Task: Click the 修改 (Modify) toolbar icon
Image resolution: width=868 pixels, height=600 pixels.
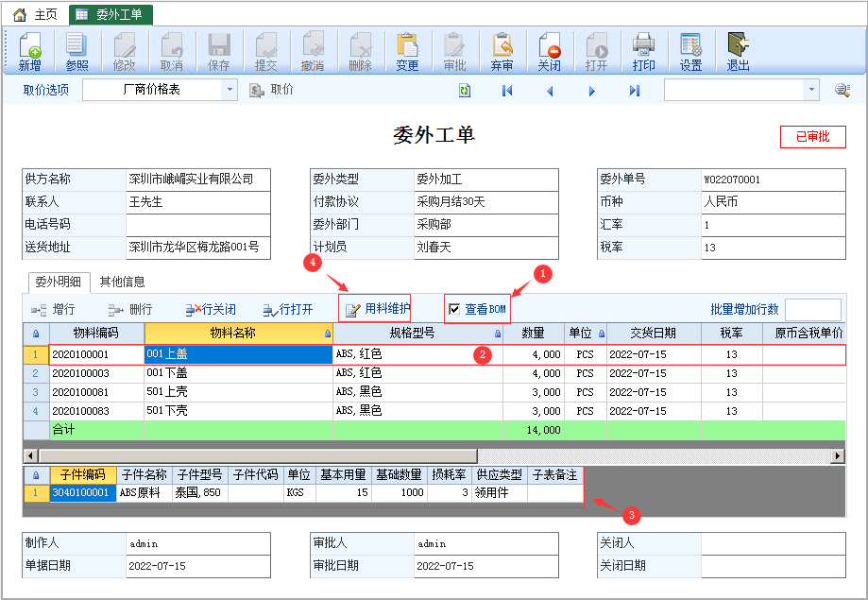Action: click(124, 52)
